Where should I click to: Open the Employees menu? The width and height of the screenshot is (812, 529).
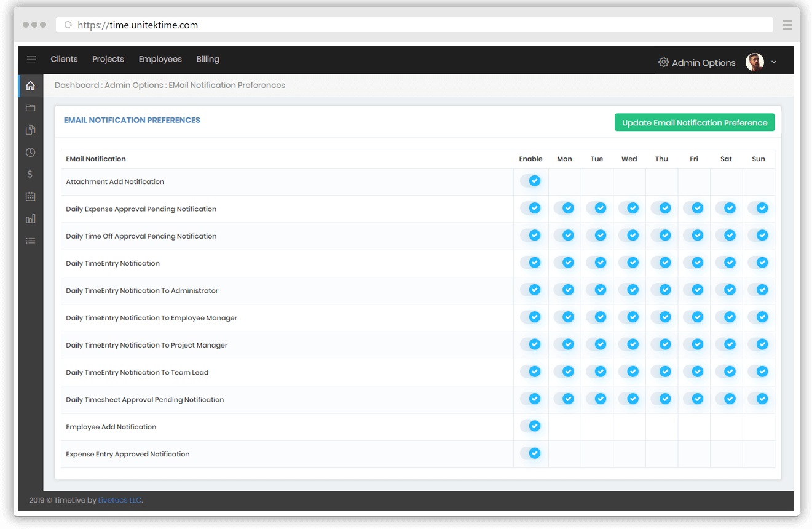[160, 60]
